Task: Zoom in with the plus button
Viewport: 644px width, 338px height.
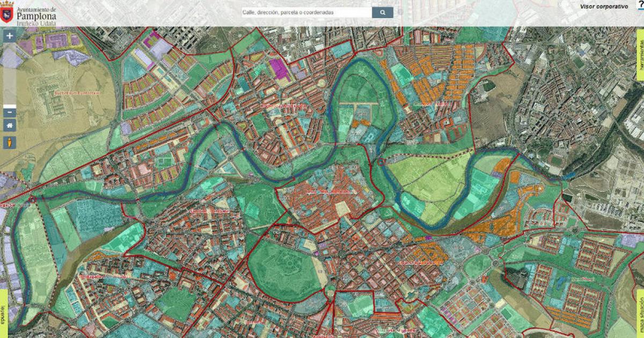Action: [x=10, y=36]
